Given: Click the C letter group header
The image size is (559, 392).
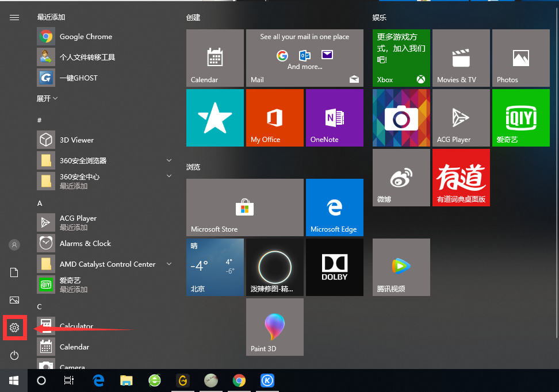Looking at the screenshot, I should tap(40, 306).
